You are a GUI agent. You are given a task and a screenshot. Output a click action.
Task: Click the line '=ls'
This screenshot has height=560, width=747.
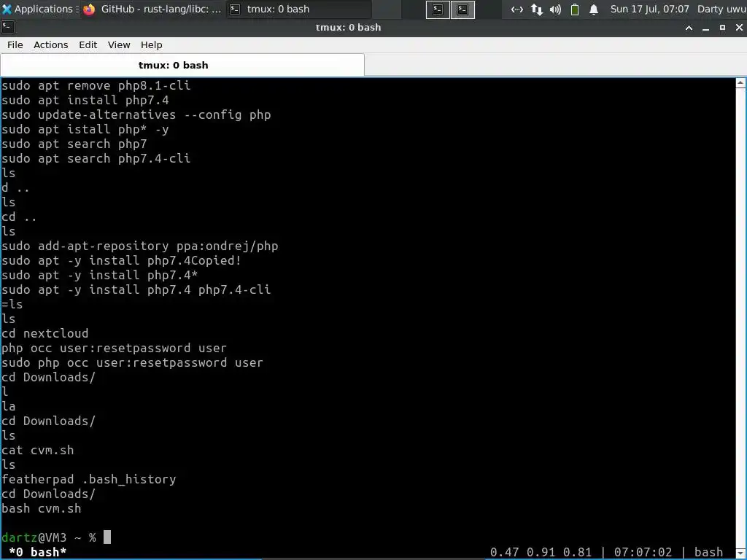pos(12,304)
